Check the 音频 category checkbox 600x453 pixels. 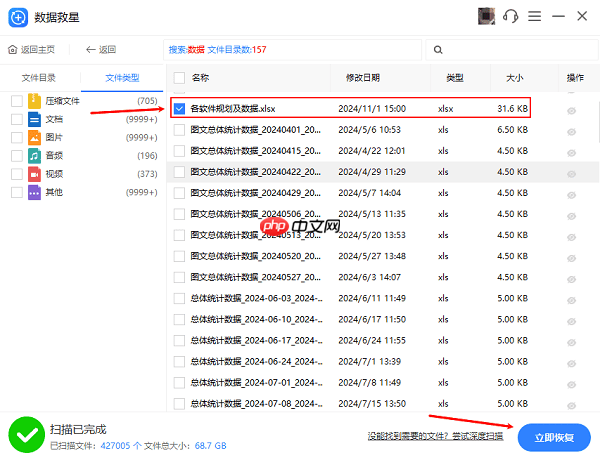pyautogui.click(x=17, y=156)
